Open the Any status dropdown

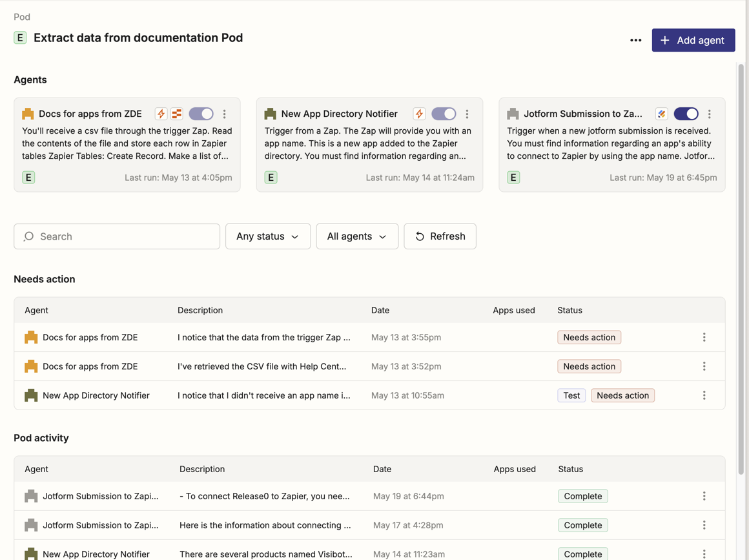coord(268,236)
